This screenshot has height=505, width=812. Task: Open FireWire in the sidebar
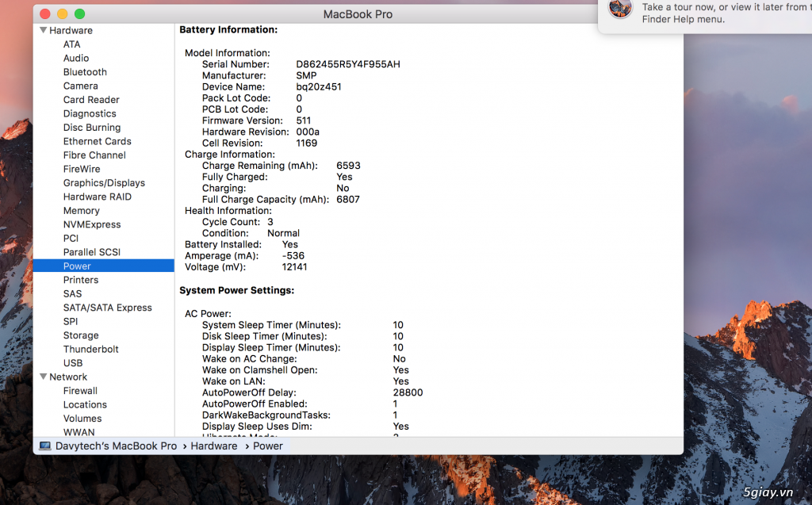click(82, 169)
